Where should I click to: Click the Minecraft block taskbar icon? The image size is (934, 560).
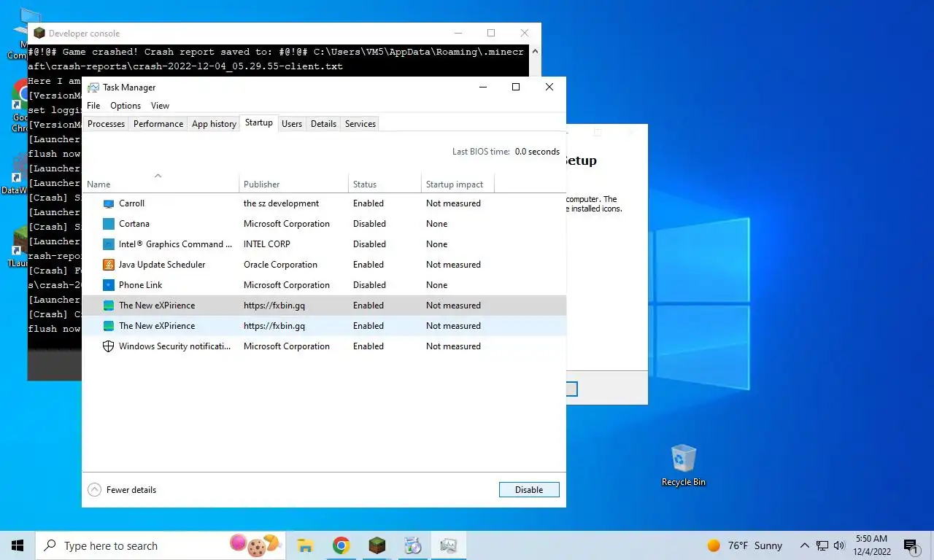[x=377, y=545]
